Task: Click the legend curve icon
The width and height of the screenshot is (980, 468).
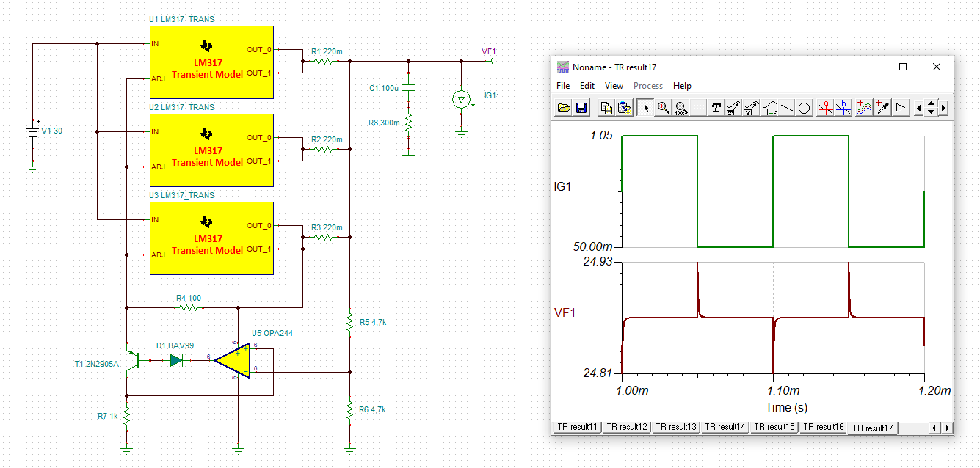Action: pos(769,108)
